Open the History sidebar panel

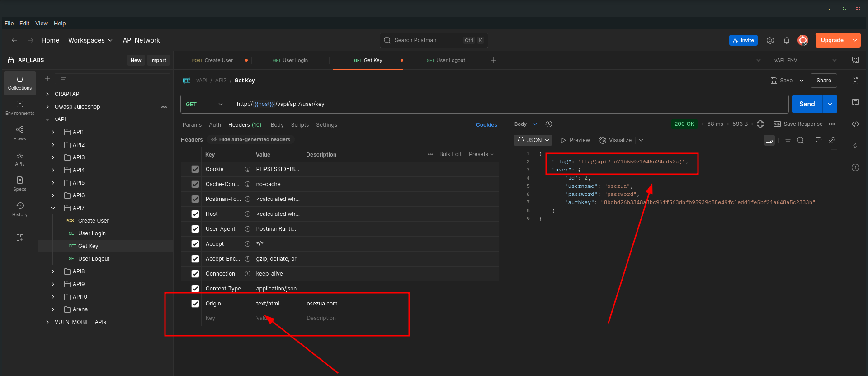coord(20,209)
